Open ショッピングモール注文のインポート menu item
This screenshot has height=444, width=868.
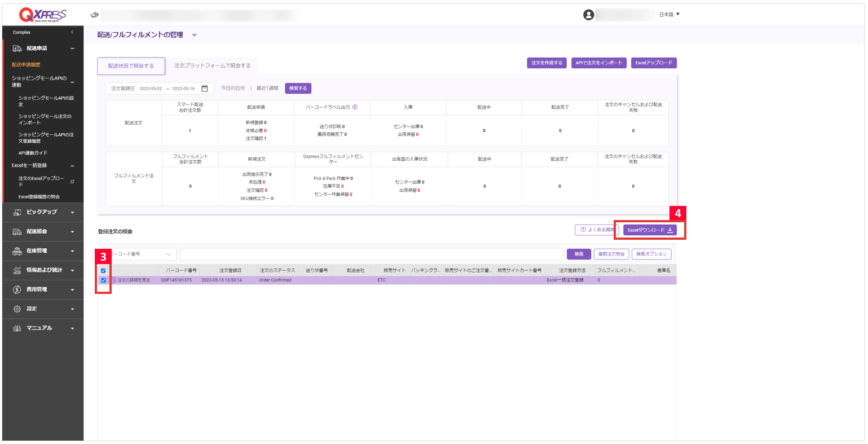[45, 119]
